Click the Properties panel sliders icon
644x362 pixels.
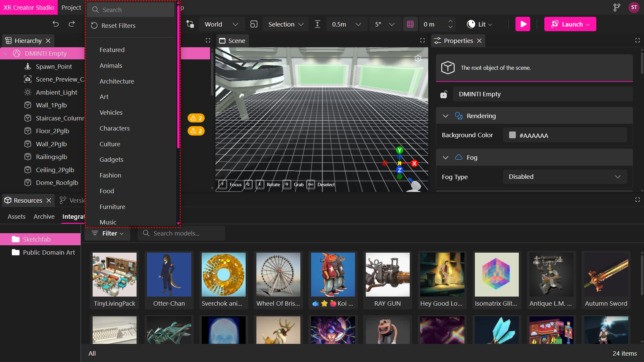coord(437,41)
